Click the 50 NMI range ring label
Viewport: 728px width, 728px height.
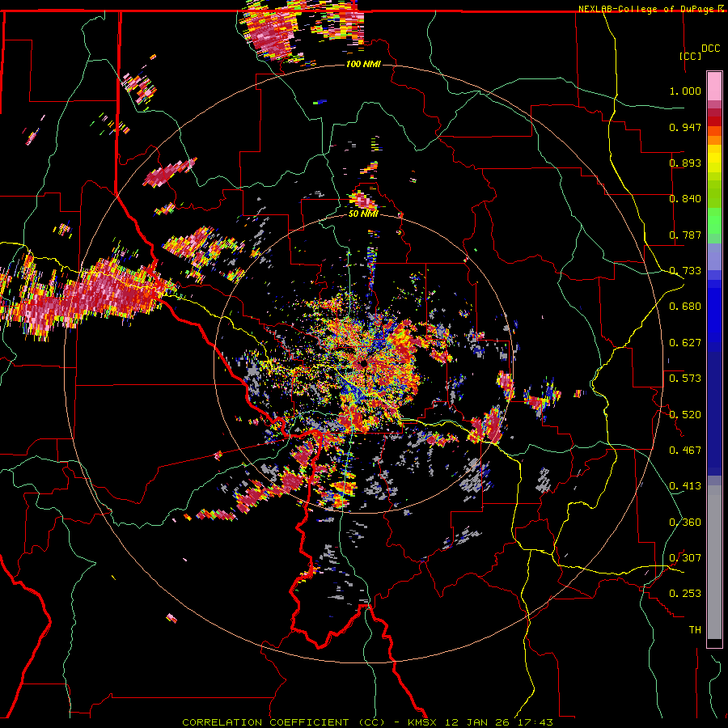[363, 214]
